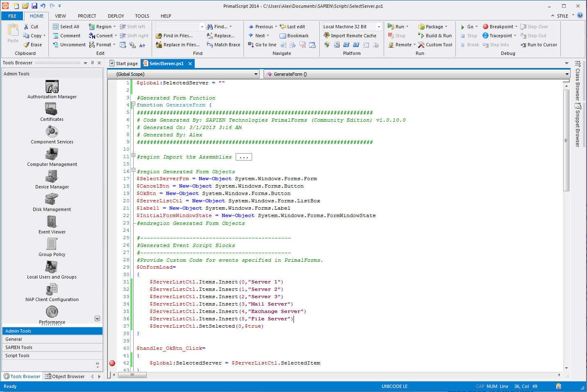
Task: Switch to Object Browser tab
Action: coord(65,376)
